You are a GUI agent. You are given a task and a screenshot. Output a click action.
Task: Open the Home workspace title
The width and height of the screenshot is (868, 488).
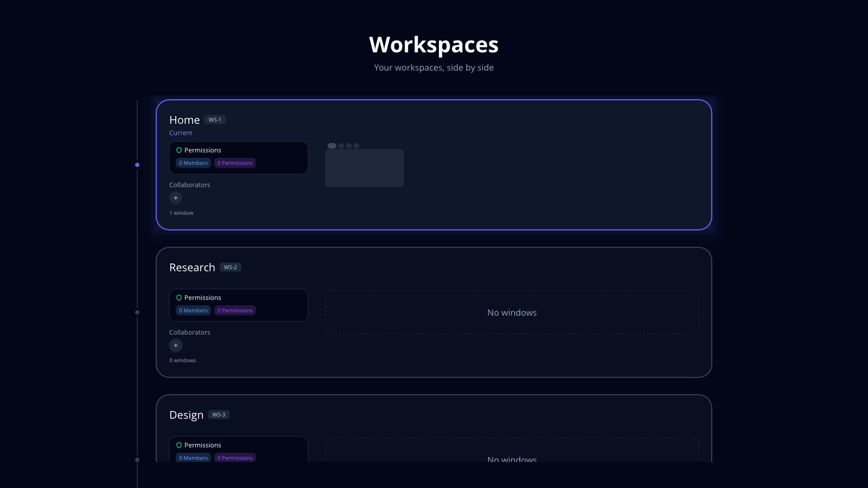(184, 120)
